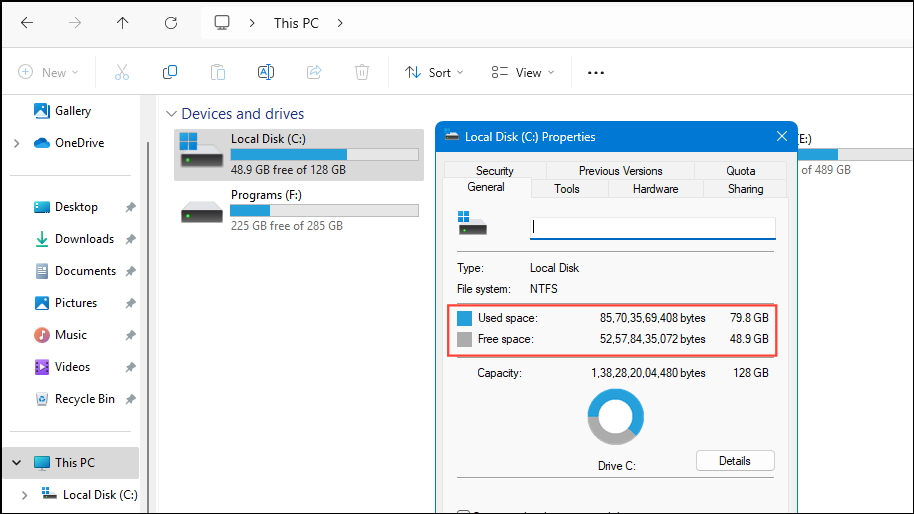The height and width of the screenshot is (514, 914).
Task: Click the Share icon in toolbar
Action: pyautogui.click(x=314, y=72)
